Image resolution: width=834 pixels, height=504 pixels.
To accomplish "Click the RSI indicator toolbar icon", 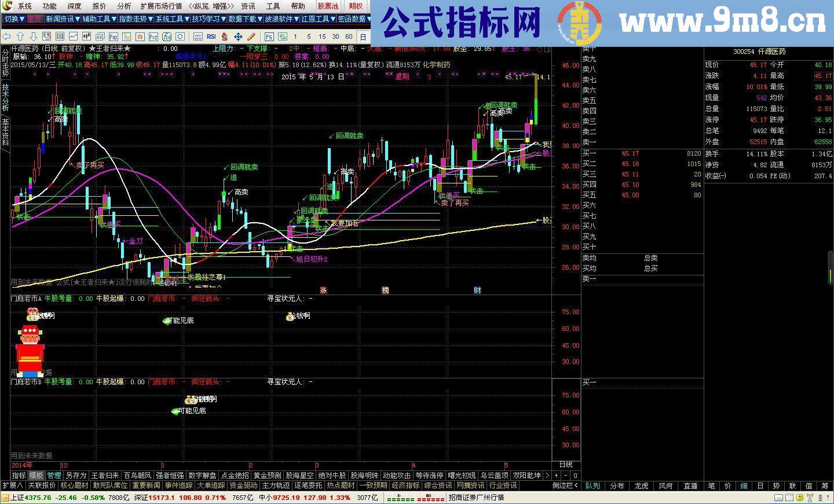I will pyautogui.click(x=211, y=36).
